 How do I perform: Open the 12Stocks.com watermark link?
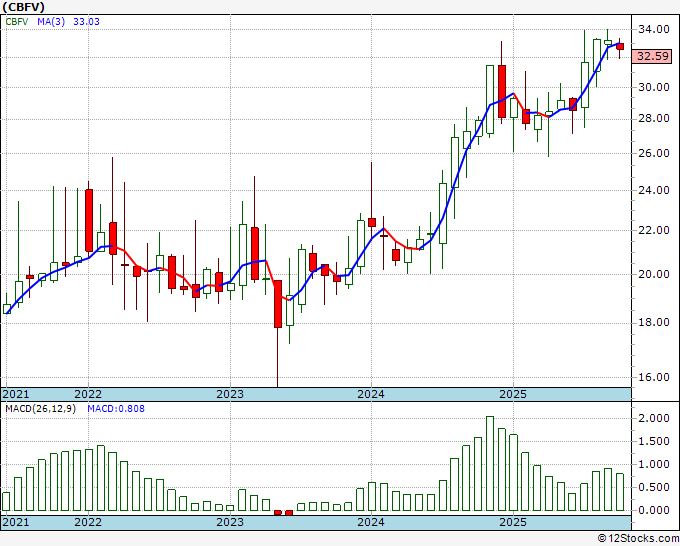pos(636,539)
